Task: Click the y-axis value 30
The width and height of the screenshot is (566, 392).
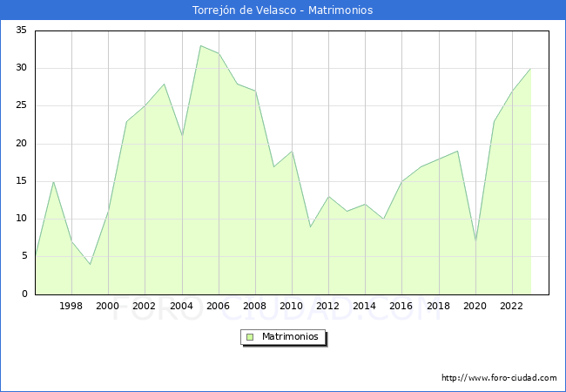Action: point(21,67)
